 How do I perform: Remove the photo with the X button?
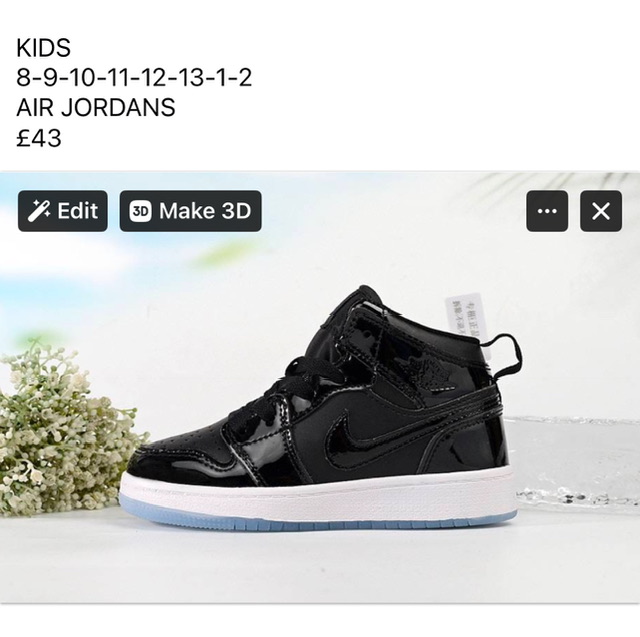coord(601,211)
